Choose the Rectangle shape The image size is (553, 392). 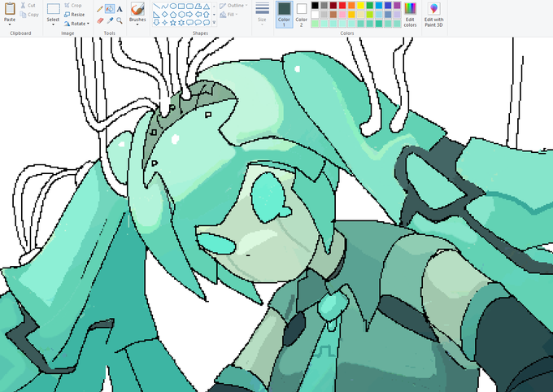tap(181, 7)
